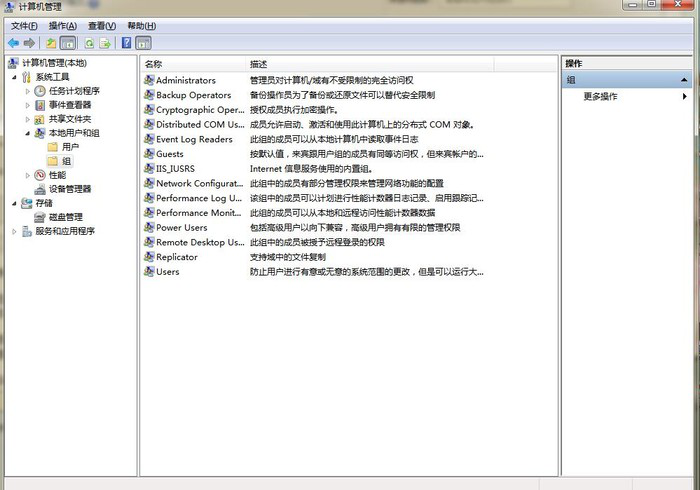
Task: Open the 文件(F) menu
Action: 24,25
